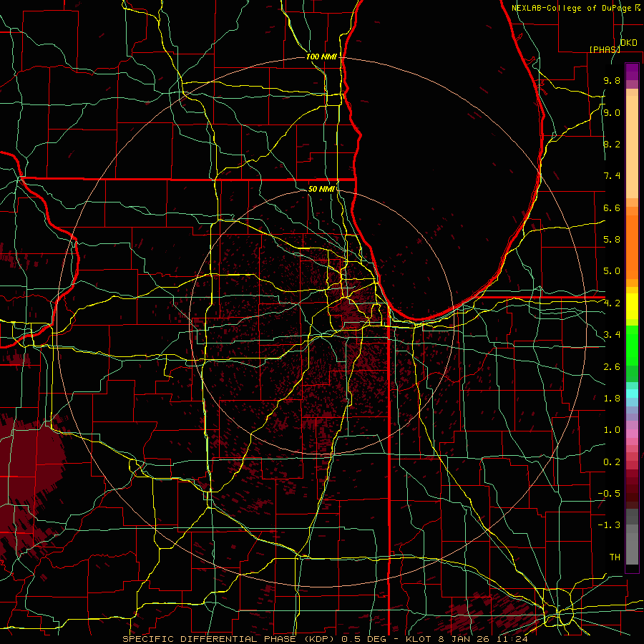Click the 9.0 color scale value
This screenshot has height=644, width=644.
(612, 112)
